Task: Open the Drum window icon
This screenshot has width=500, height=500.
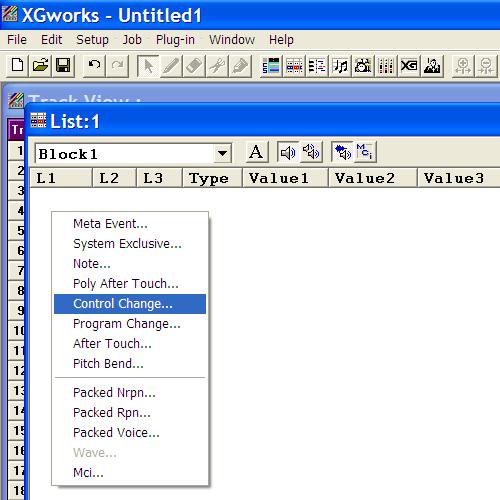Action: [363, 65]
